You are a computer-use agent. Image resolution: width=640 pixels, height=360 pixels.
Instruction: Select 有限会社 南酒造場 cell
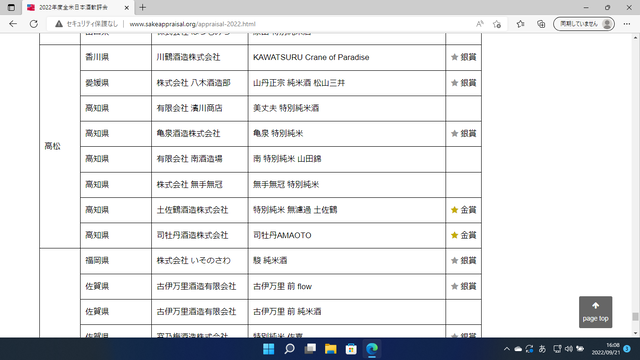click(200, 159)
